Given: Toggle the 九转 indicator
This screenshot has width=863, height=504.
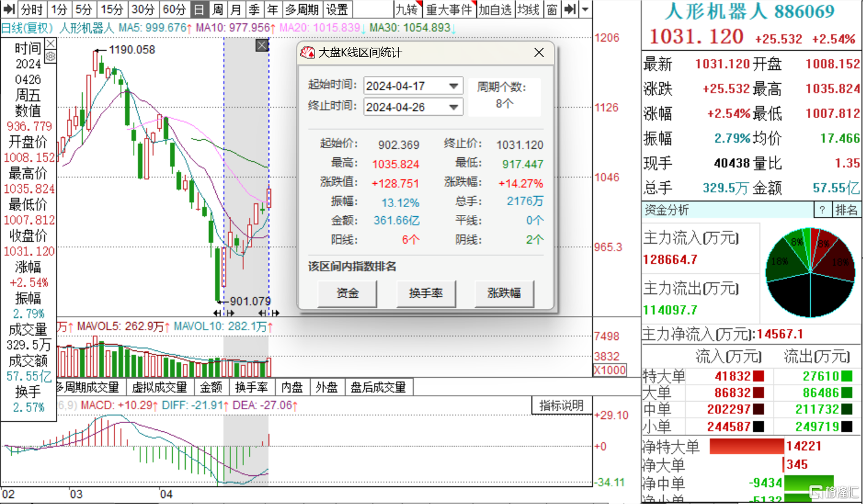Looking at the screenshot, I should pos(407,9).
